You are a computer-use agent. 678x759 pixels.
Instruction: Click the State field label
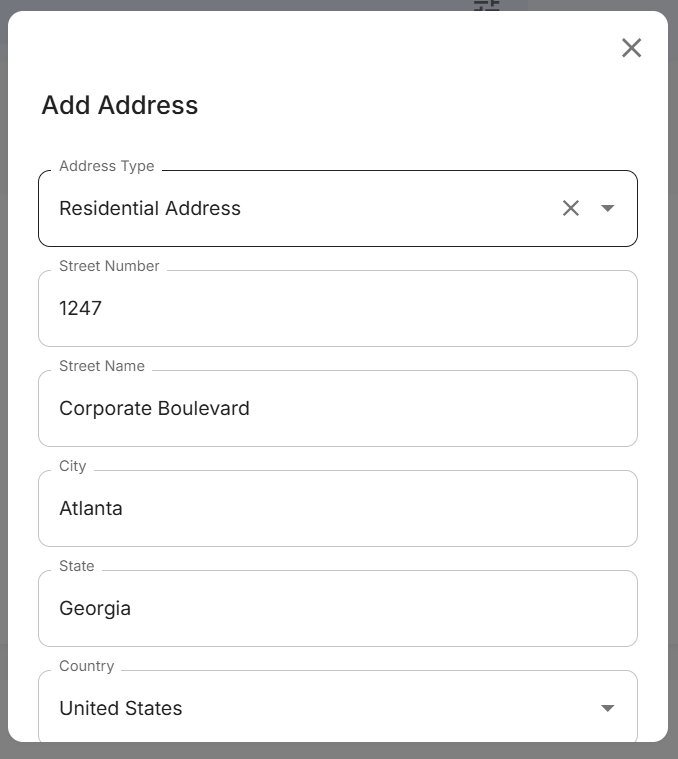(77, 566)
